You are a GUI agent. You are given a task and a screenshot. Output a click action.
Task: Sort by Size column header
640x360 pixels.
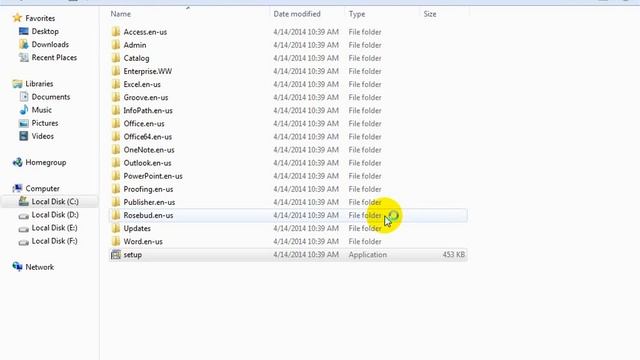point(430,14)
